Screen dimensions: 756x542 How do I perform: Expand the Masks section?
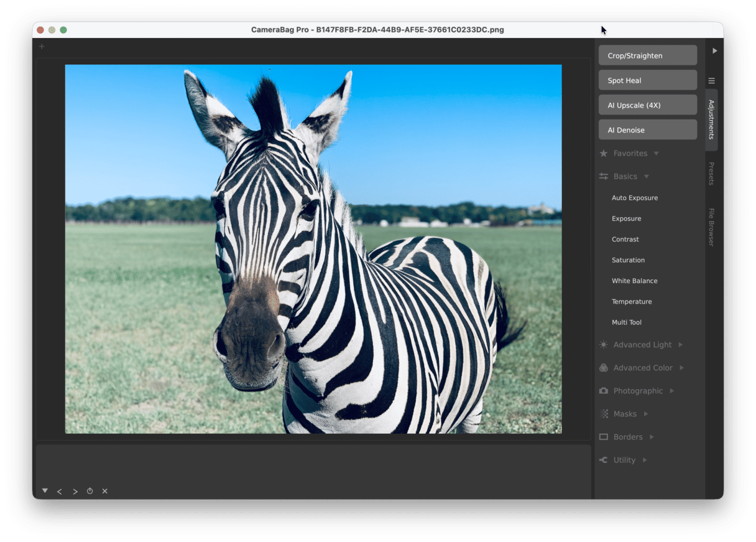pos(624,414)
